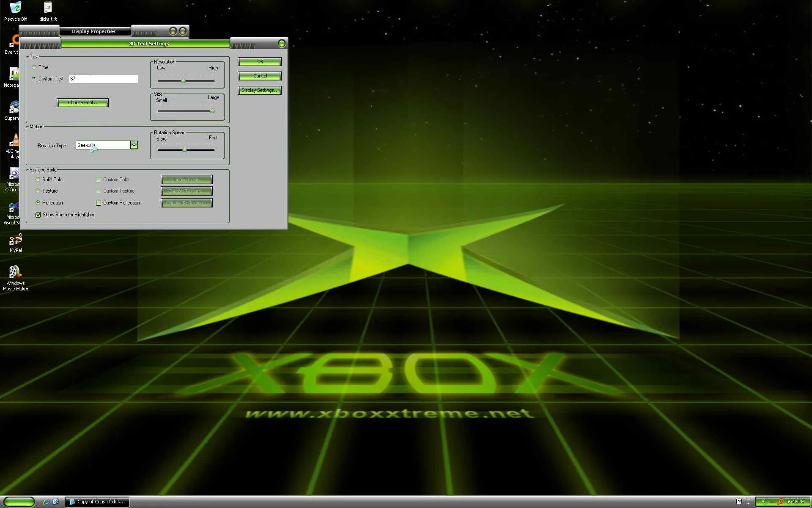
Task: Click the help icon in the system tray
Action: 739,502
